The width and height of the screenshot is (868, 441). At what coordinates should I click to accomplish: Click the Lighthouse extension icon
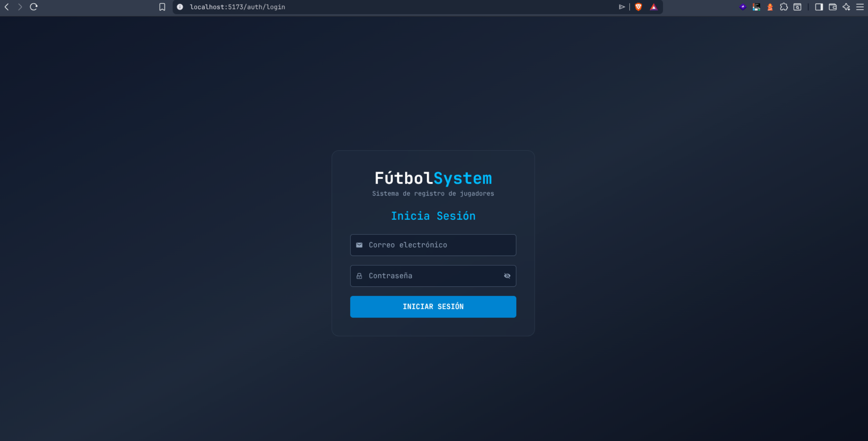(770, 7)
